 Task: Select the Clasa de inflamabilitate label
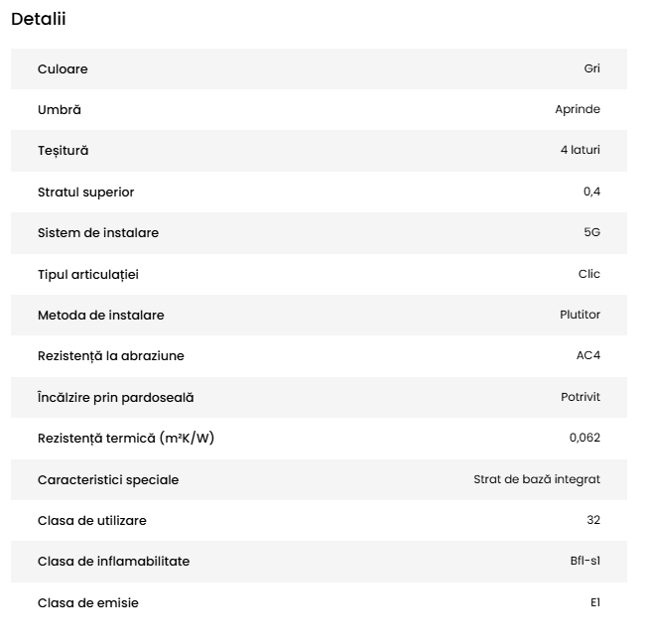pos(114,562)
